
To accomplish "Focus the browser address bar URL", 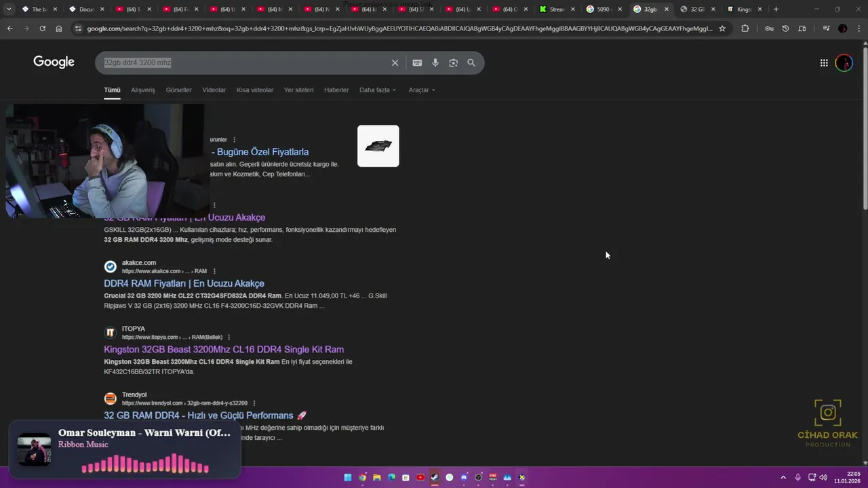I will pos(400,28).
